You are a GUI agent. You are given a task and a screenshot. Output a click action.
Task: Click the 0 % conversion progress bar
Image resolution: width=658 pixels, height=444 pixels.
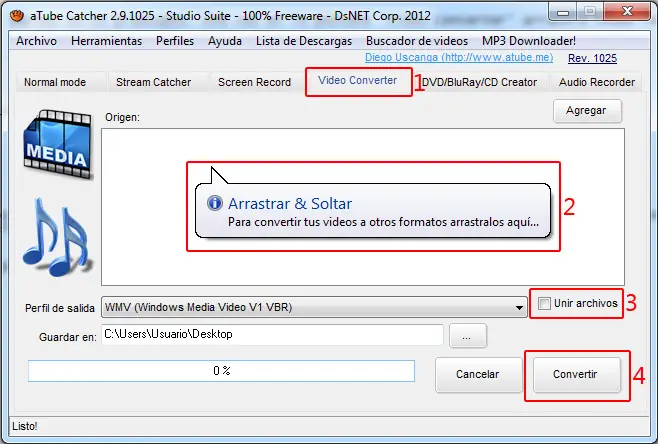coord(221,371)
